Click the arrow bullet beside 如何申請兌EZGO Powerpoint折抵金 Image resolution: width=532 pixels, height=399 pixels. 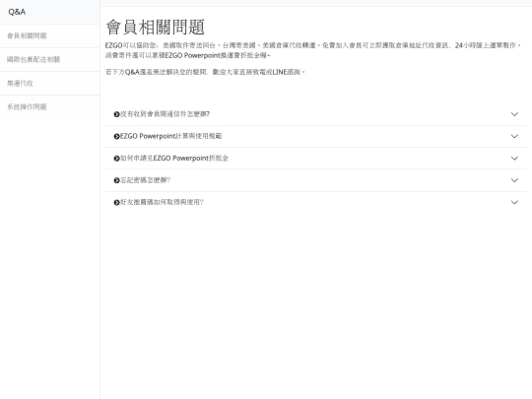point(116,159)
